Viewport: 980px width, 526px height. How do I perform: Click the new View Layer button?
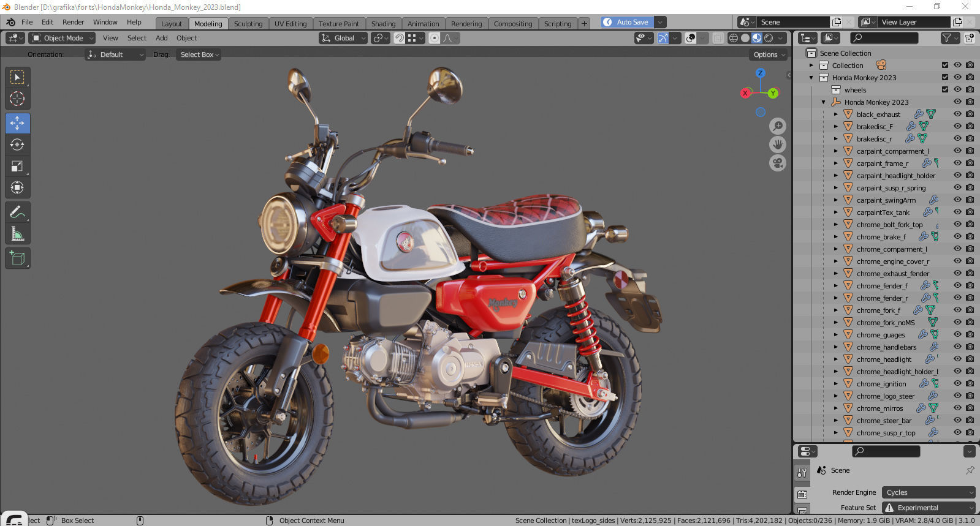click(x=957, y=22)
